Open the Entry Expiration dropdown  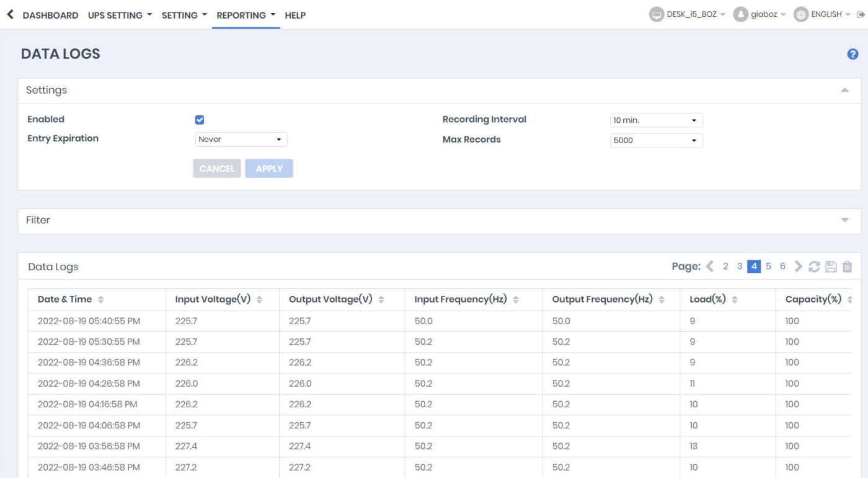click(x=241, y=139)
